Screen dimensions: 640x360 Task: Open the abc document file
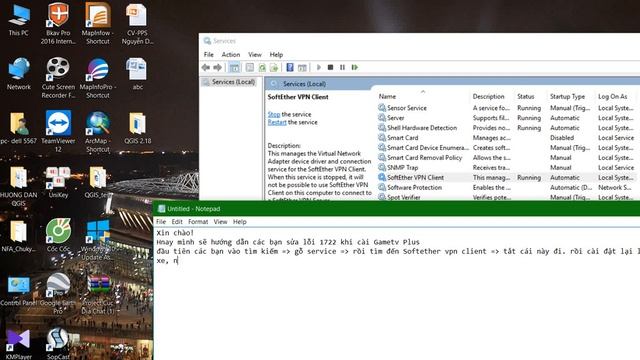[137, 74]
